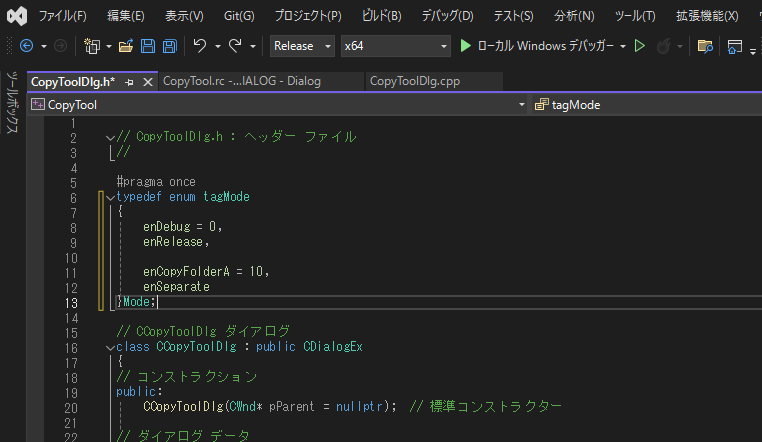Click the New Project toolbar icon

coord(92,46)
